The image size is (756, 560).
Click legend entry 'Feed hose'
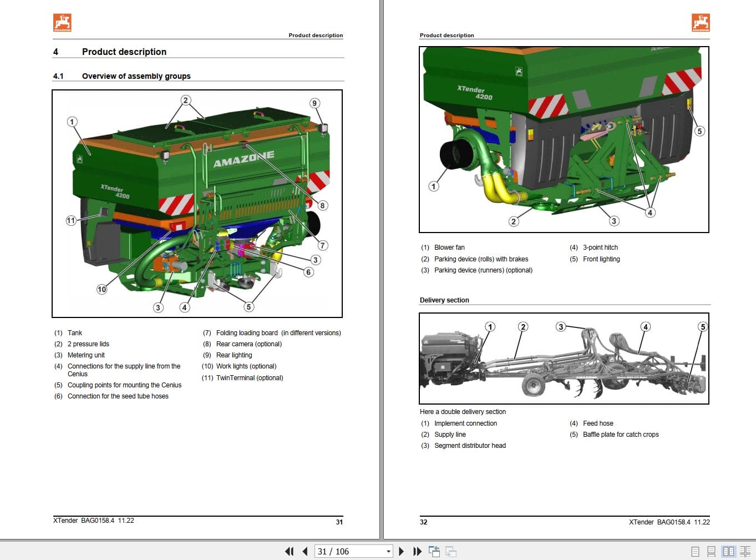598,423
